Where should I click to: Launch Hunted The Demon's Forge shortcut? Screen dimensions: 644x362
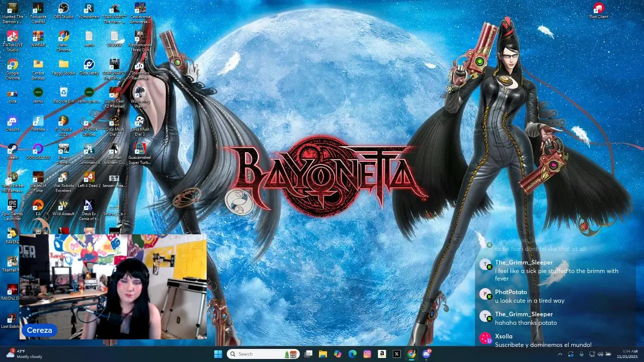pos(13,14)
